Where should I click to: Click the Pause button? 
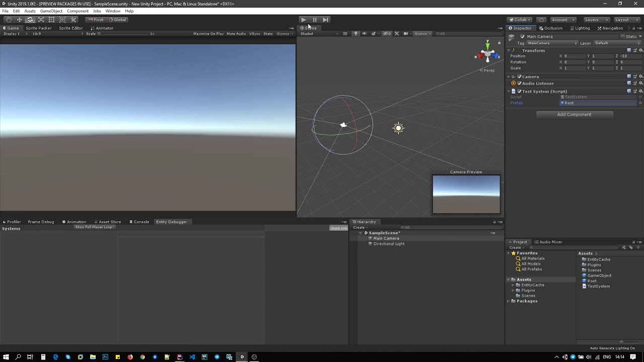tap(314, 20)
